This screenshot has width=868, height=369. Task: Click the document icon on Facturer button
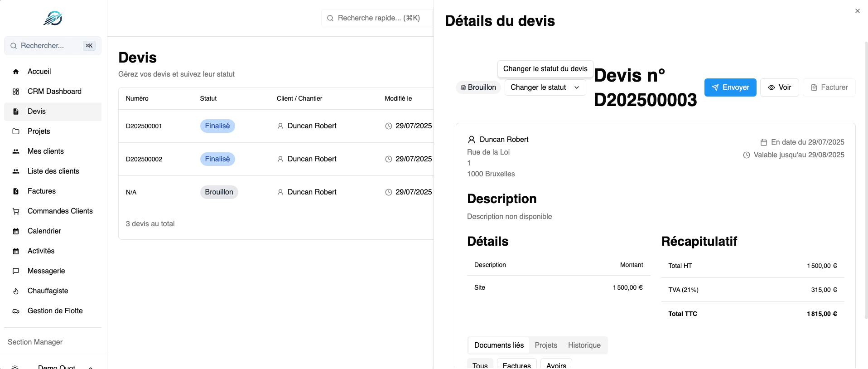[x=814, y=87]
